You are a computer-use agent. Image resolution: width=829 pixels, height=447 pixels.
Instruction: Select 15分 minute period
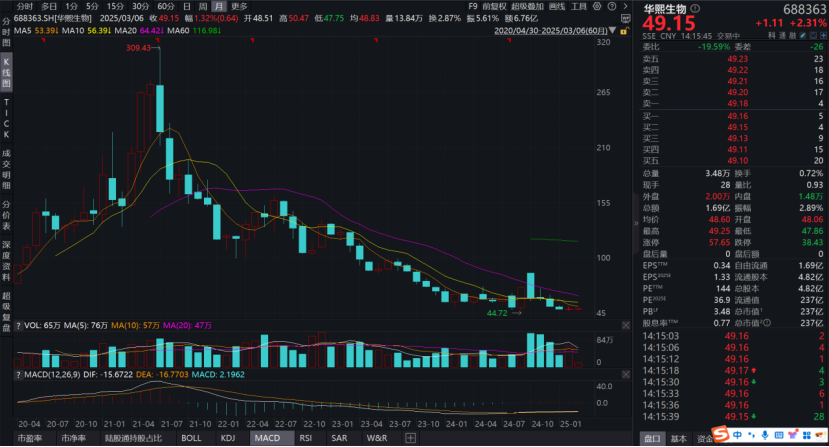click(115, 6)
